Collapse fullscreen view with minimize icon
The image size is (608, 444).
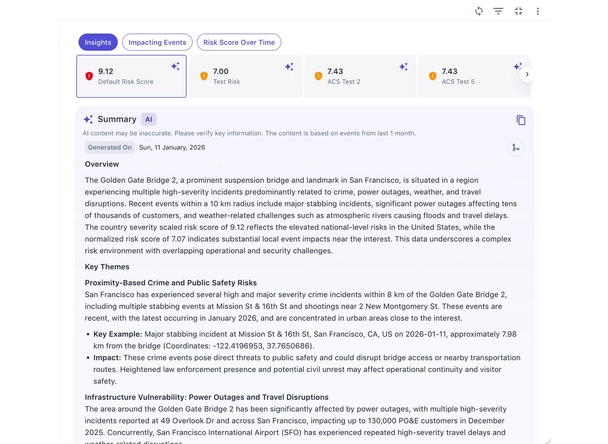tap(518, 11)
